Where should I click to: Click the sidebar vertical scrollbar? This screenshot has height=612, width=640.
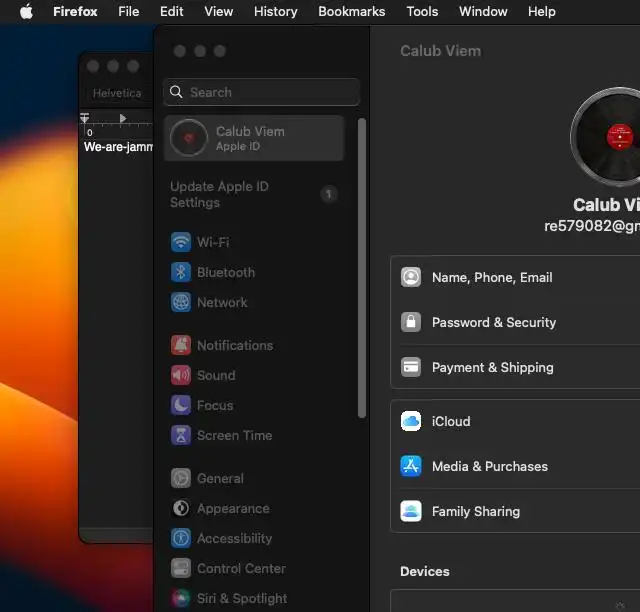362,268
